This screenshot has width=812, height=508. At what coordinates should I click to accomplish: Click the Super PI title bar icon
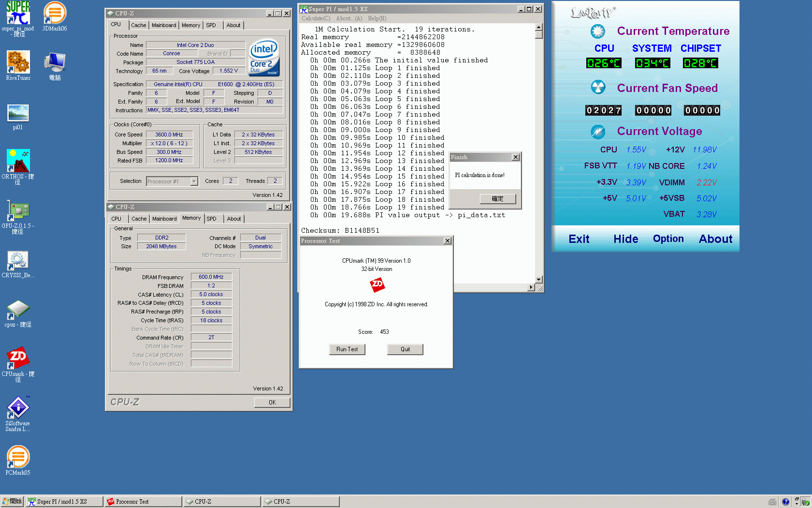[304, 9]
